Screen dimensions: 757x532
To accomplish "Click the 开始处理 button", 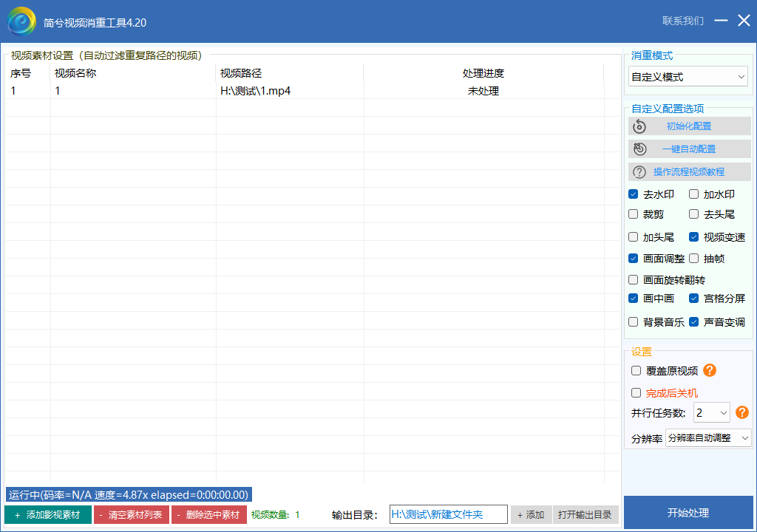I will (688, 513).
